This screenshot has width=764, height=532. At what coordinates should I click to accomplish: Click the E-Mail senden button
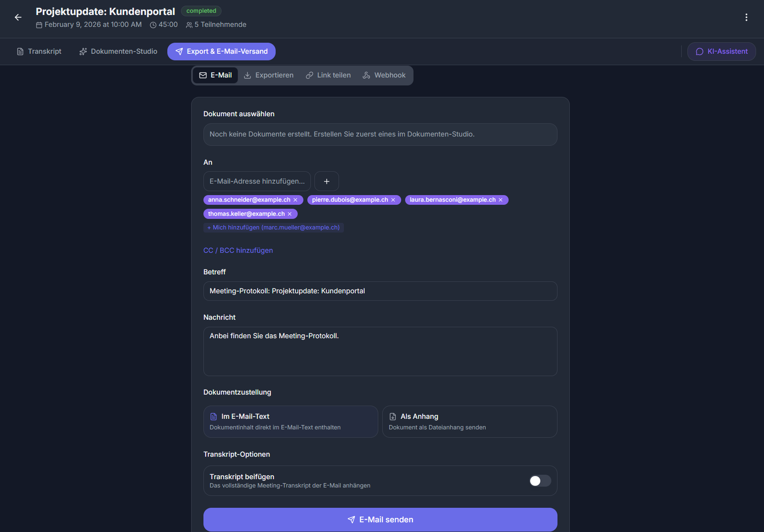point(380,520)
